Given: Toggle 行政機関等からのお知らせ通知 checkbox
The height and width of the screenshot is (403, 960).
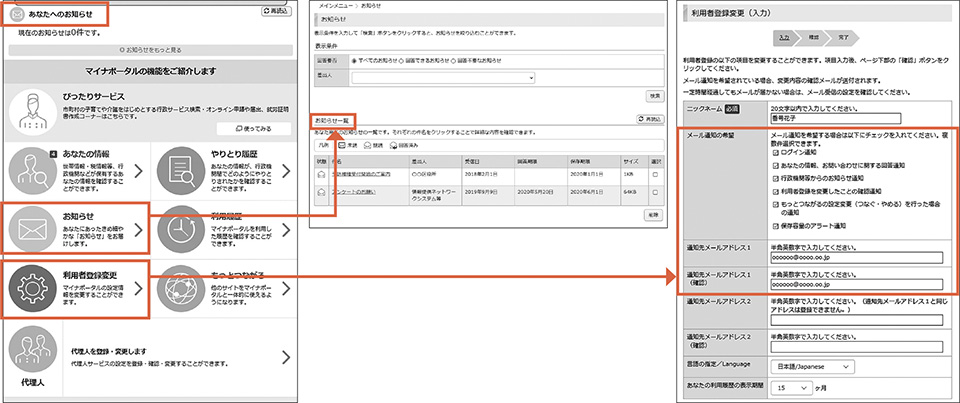Looking at the screenshot, I should click(x=776, y=178).
